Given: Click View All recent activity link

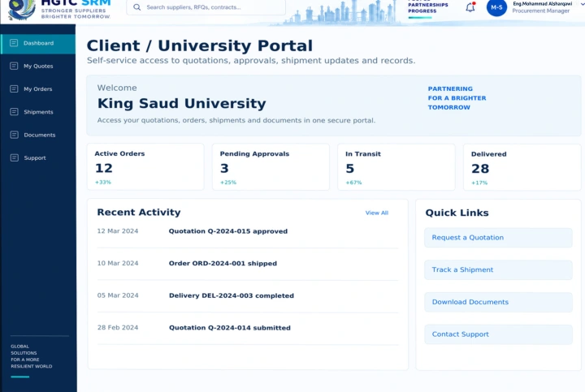Looking at the screenshot, I should coord(376,213).
